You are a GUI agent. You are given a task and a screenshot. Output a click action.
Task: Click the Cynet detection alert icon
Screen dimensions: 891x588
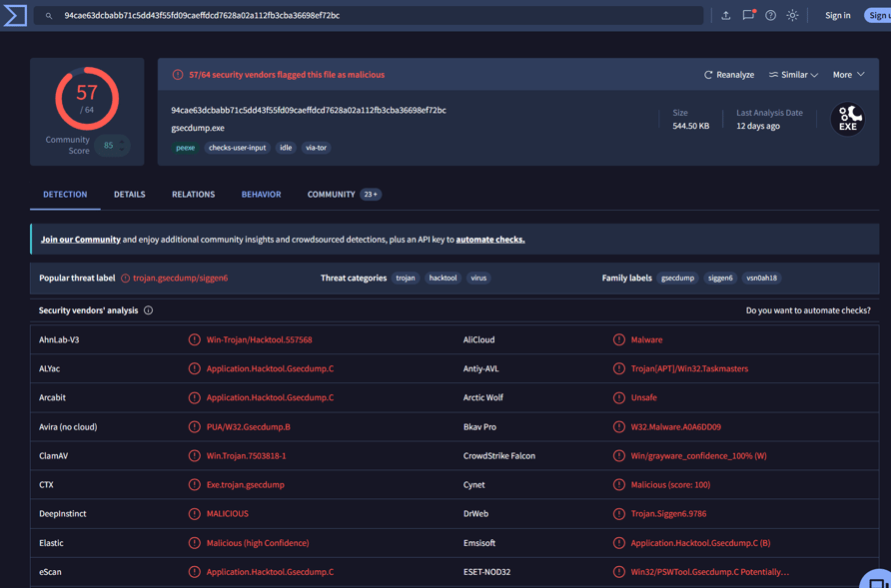coord(619,484)
